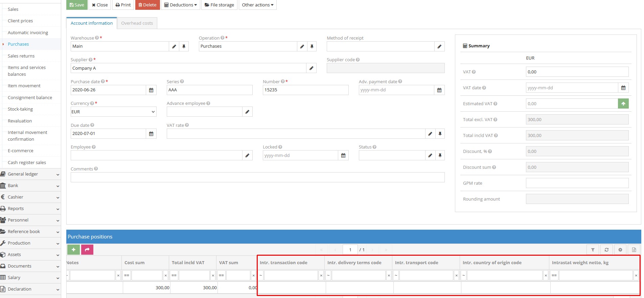
Task: Save the purchase document
Action: click(x=77, y=5)
